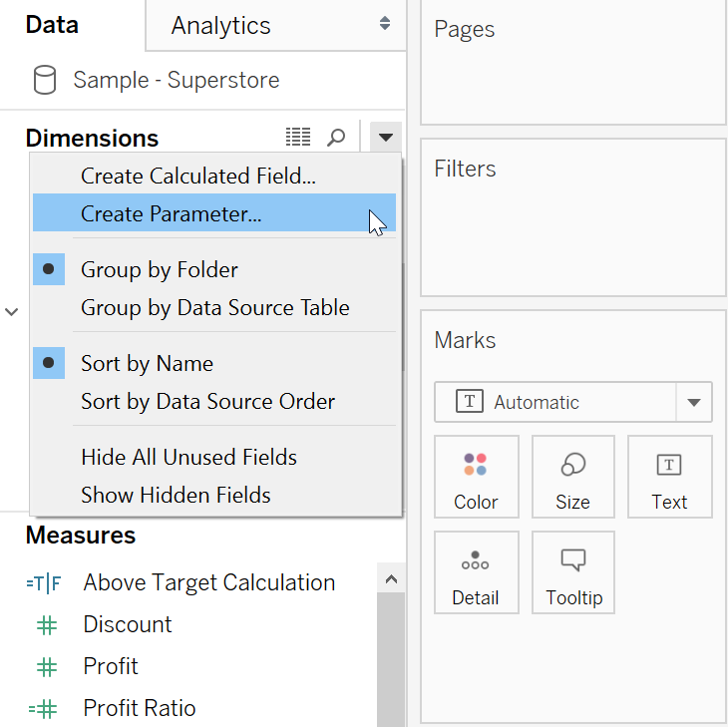Open the Tooltip marks card
Screen dimensions: 728x727
[x=572, y=572]
